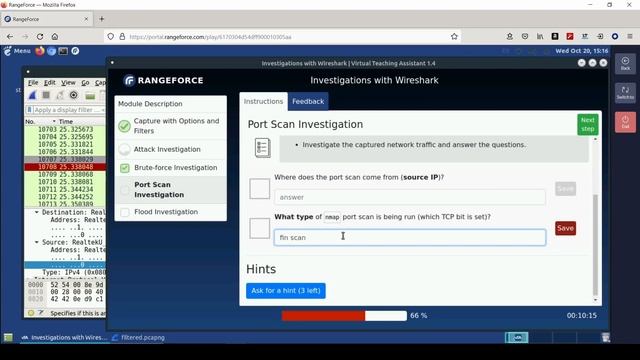Launch Firefox from the desktop panel
640x360 pixels.
point(40,51)
